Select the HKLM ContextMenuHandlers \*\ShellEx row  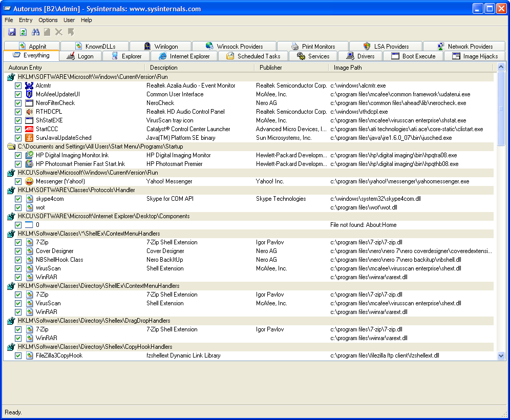coord(250,234)
